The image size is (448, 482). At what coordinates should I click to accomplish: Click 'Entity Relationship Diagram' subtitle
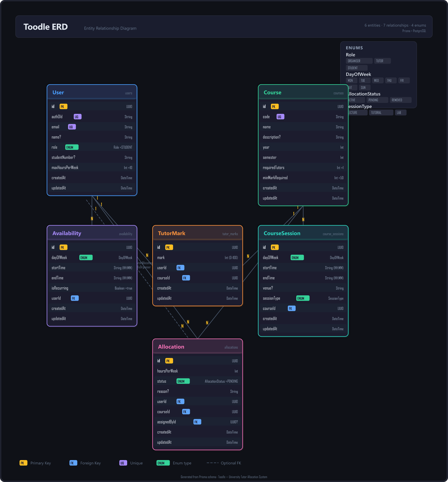(x=110, y=28)
